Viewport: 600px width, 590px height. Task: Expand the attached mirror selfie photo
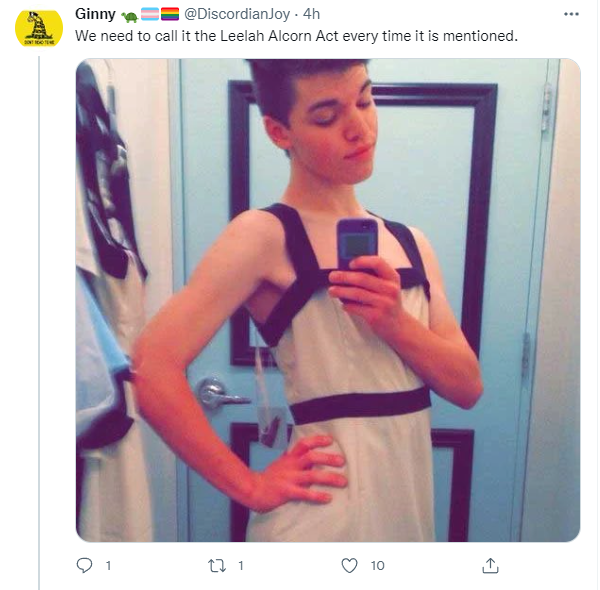coord(328,300)
